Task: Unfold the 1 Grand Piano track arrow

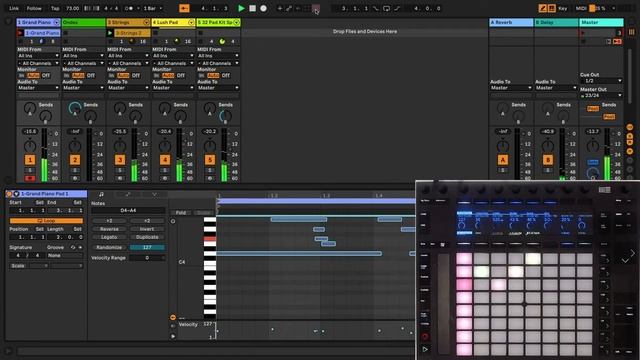Action: pos(56,22)
